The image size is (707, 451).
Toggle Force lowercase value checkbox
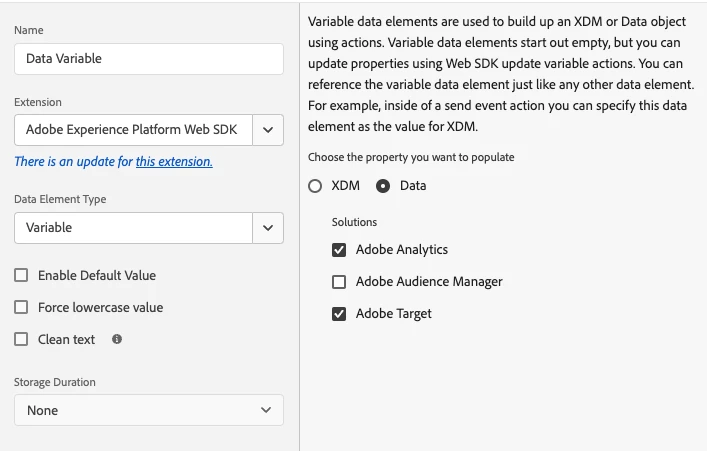coord(21,308)
